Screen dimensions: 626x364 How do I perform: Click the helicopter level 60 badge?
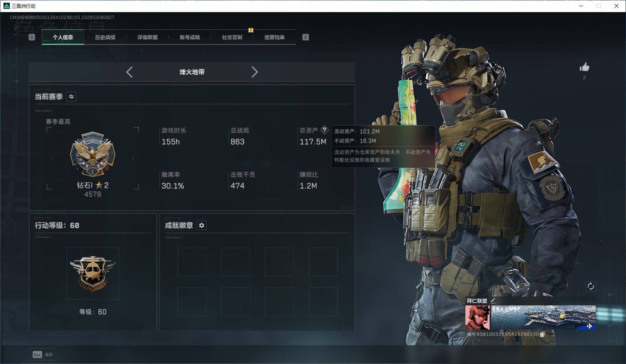[93, 273]
